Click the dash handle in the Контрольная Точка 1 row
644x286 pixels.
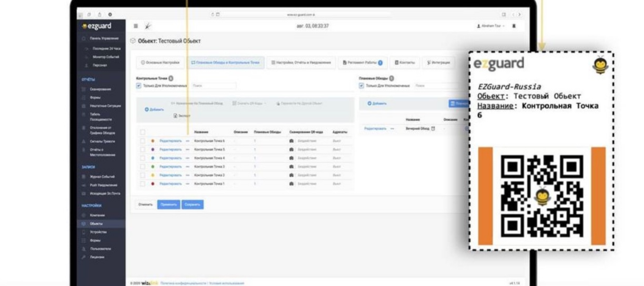point(187,184)
